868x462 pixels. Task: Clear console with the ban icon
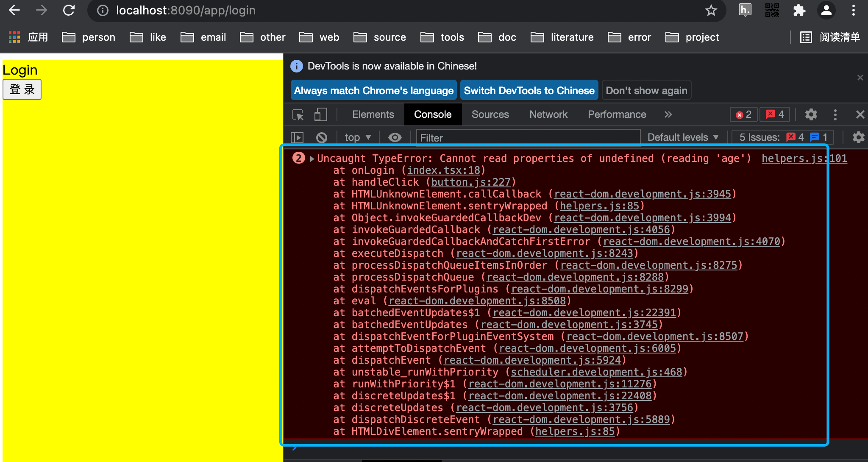pyautogui.click(x=322, y=137)
